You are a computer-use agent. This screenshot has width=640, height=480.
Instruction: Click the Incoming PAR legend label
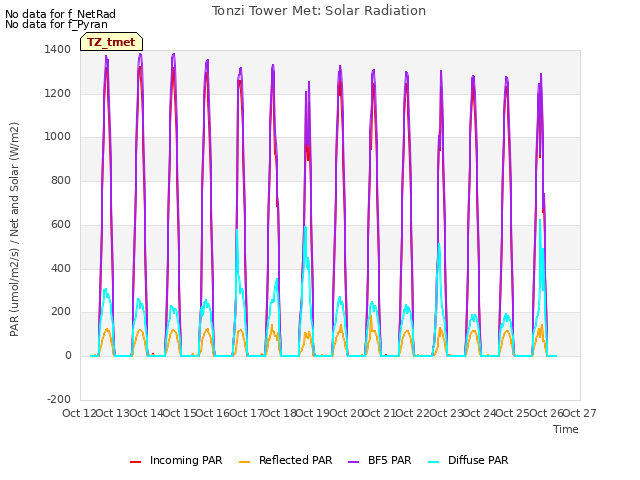[x=186, y=460]
